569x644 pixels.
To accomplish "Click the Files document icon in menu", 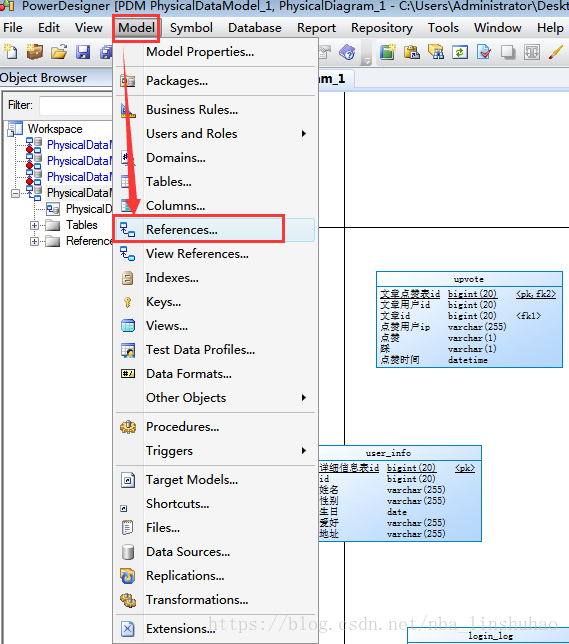I will pos(128,528).
